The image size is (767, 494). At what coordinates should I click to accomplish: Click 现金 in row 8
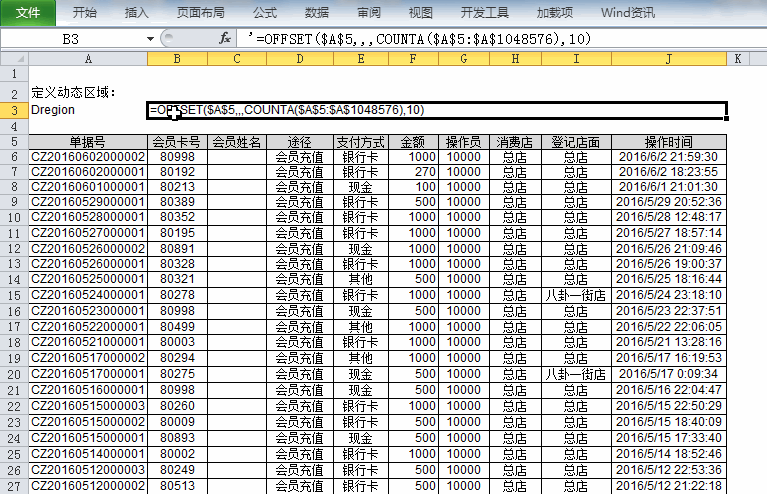(361, 187)
